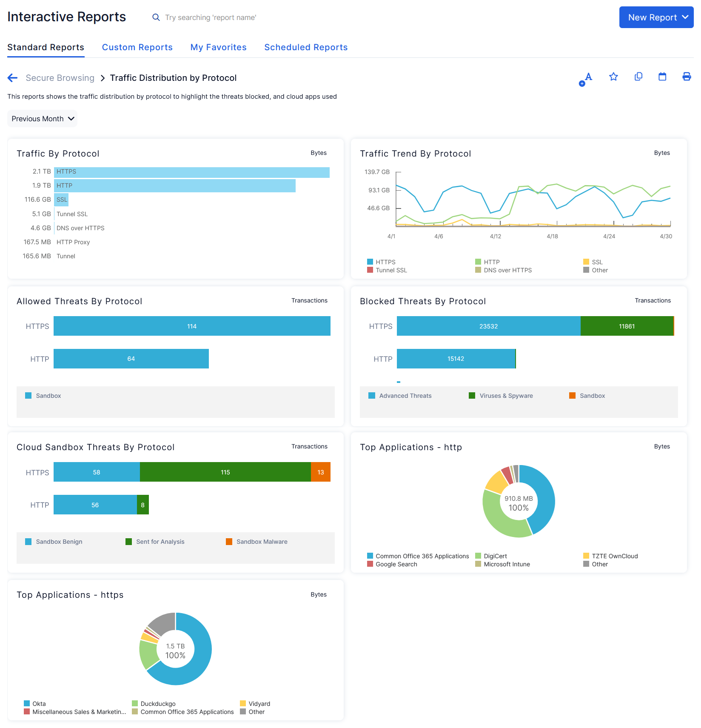Toggle Sandbox legend in Allowed Threats chart

(x=43, y=396)
